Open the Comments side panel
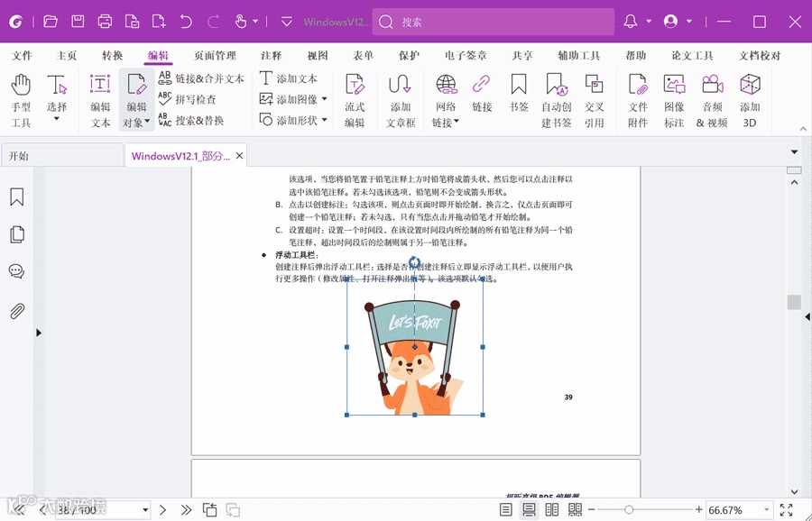 click(x=16, y=271)
